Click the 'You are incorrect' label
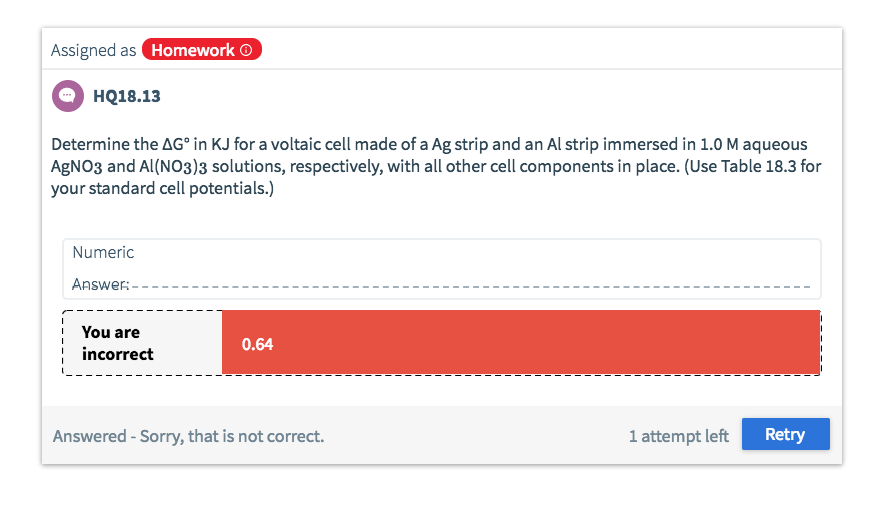 (x=117, y=343)
